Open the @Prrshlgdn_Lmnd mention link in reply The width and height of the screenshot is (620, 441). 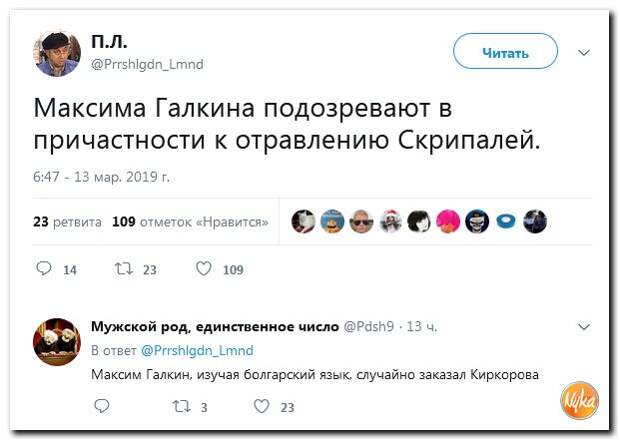(197, 350)
